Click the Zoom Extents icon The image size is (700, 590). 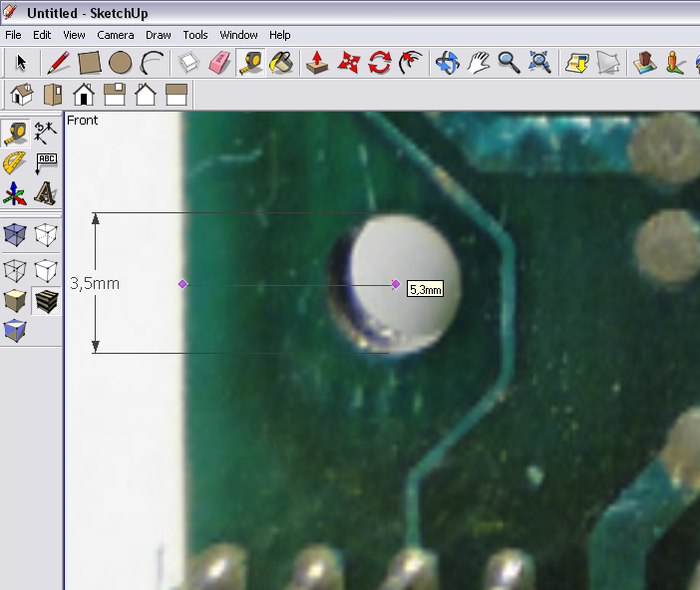tap(539, 63)
